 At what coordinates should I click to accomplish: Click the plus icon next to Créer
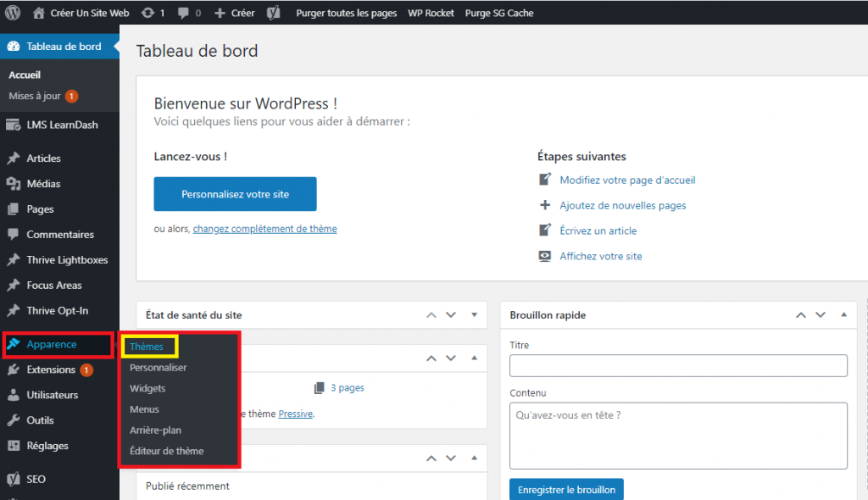[x=220, y=13]
